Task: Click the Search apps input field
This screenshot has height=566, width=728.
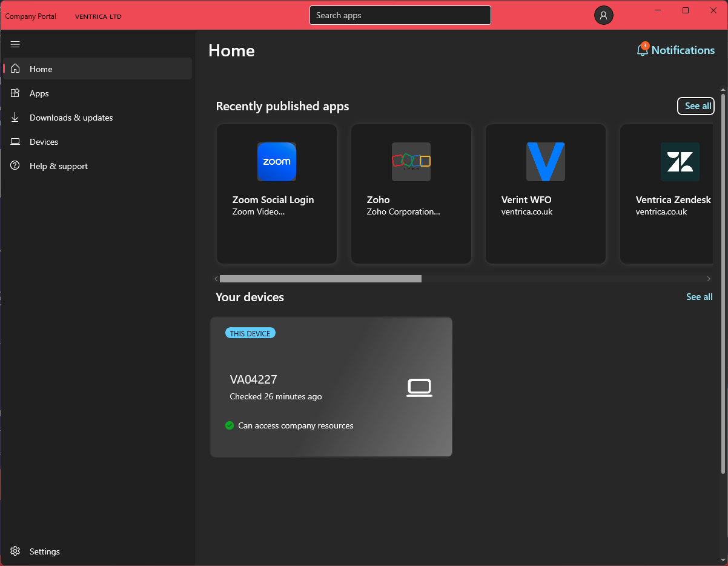Action: pyautogui.click(x=400, y=15)
